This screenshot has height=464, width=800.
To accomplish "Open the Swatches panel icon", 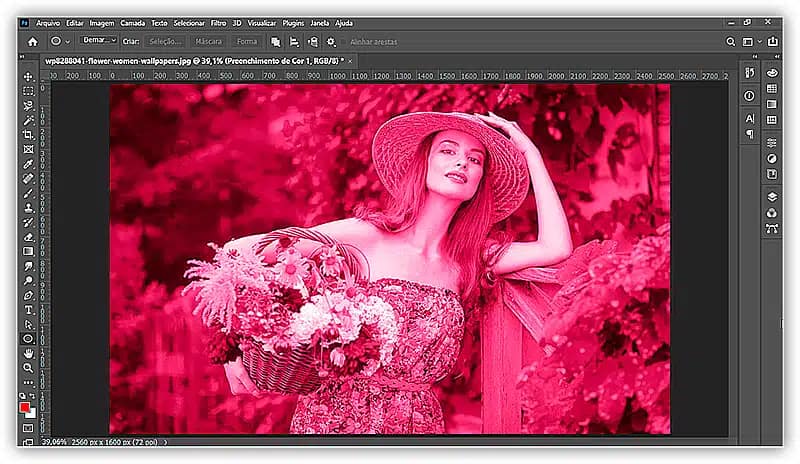I will (x=772, y=89).
